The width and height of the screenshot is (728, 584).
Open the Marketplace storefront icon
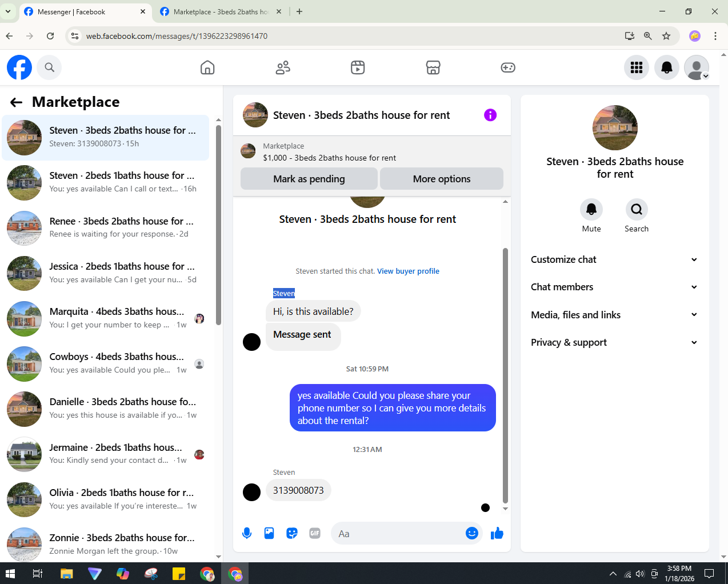point(433,67)
